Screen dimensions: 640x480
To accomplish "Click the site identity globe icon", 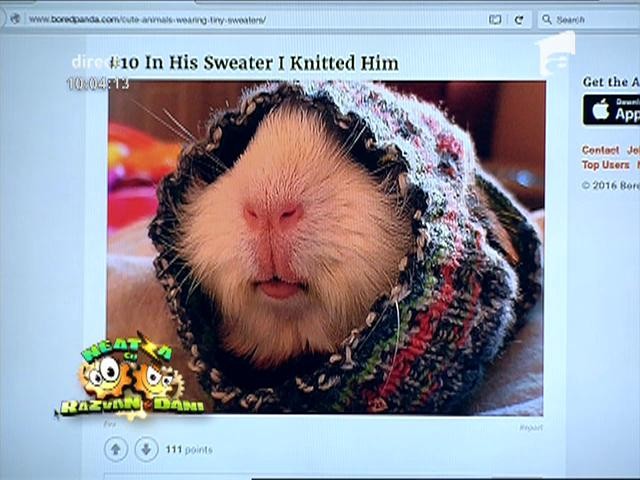I will [16, 19].
